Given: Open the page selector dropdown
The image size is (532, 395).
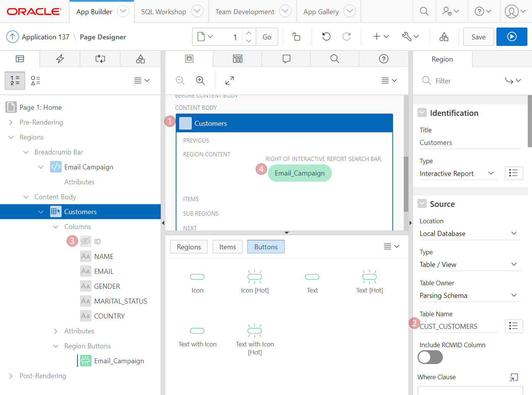Looking at the screenshot, I should tap(205, 37).
